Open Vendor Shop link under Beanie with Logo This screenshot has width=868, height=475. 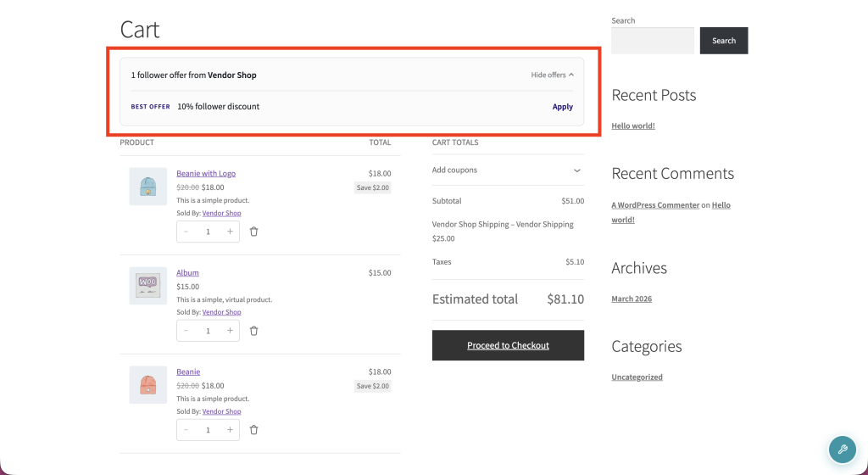coord(221,213)
